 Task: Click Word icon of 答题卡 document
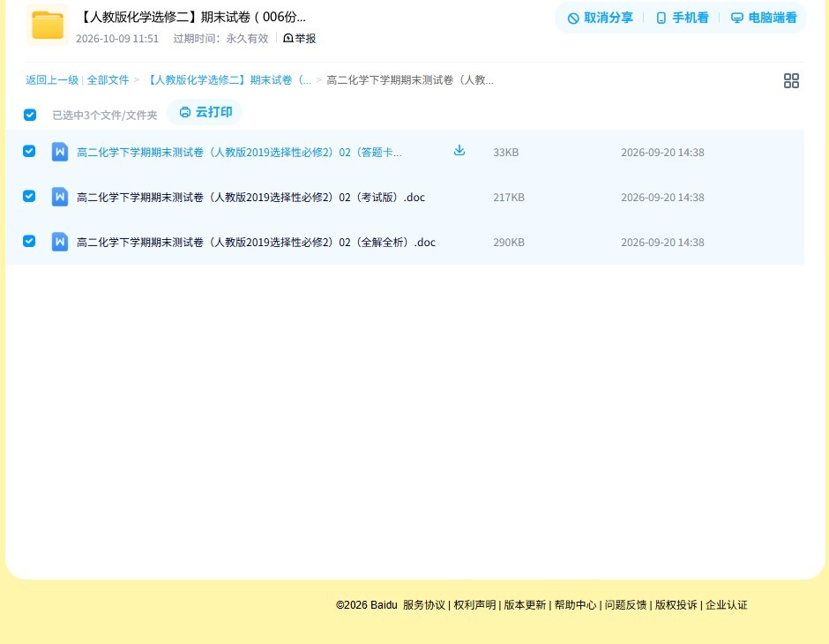click(x=60, y=152)
